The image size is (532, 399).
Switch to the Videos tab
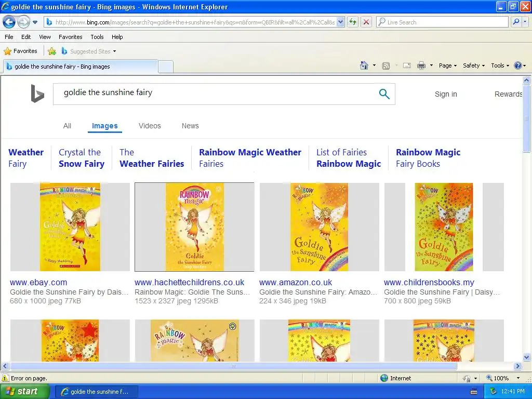pos(150,126)
